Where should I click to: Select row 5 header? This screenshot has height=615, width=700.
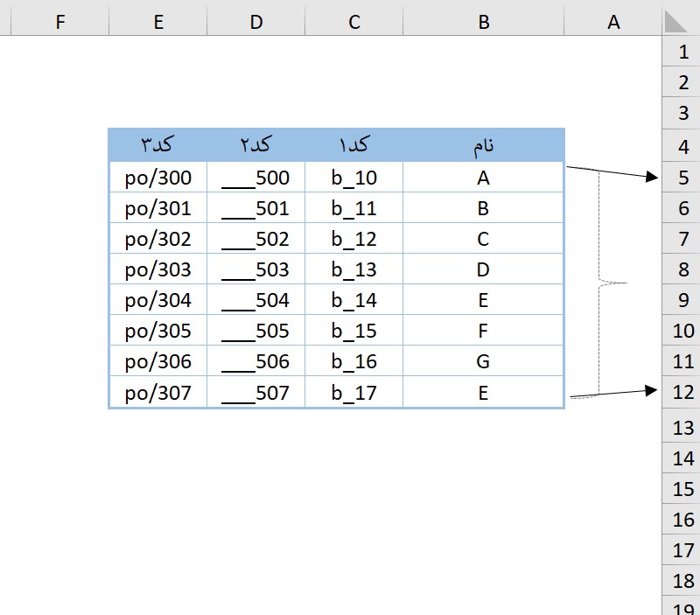coord(682,178)
